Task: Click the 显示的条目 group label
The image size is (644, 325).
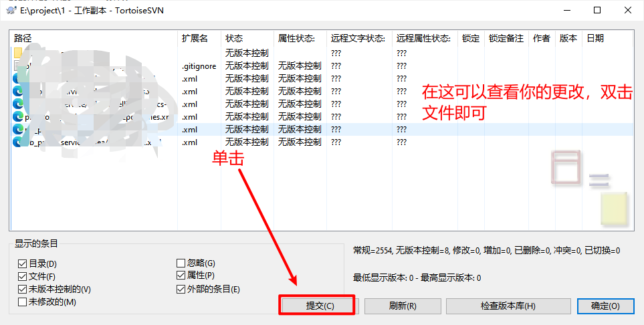Action: [37, 243]
